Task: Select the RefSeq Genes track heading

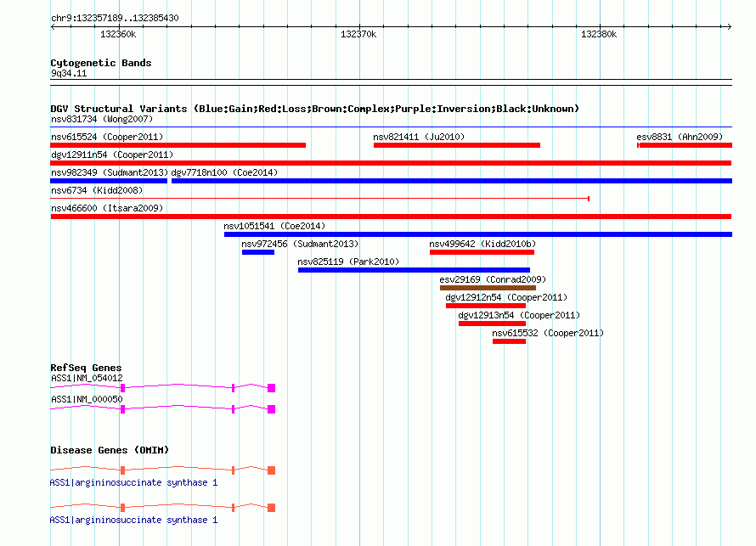Action: tap(86, 368)
